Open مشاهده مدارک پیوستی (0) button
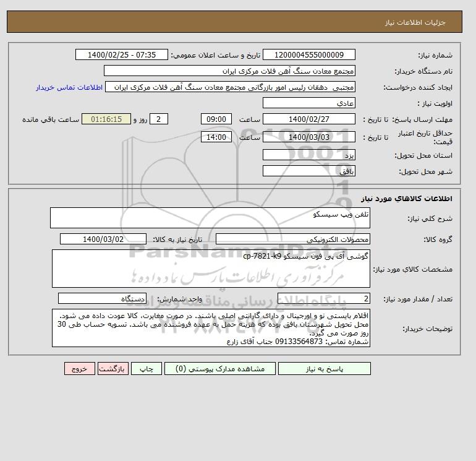476x461 pixels. coord(220,369)
